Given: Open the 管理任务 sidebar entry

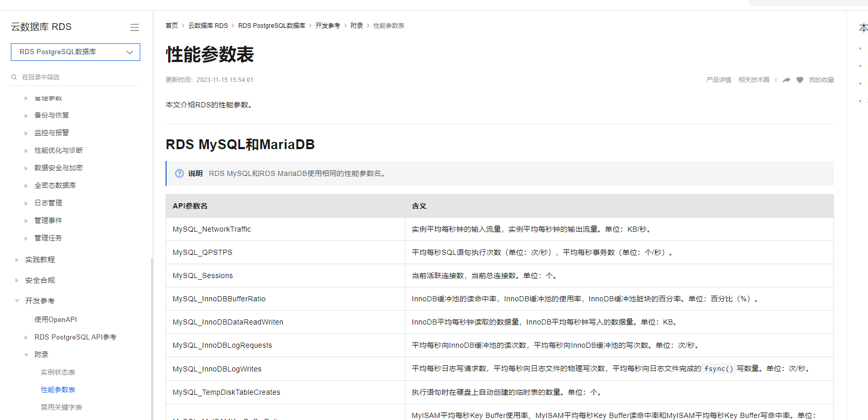Looking at the screenshot, I should click(48, 238).
